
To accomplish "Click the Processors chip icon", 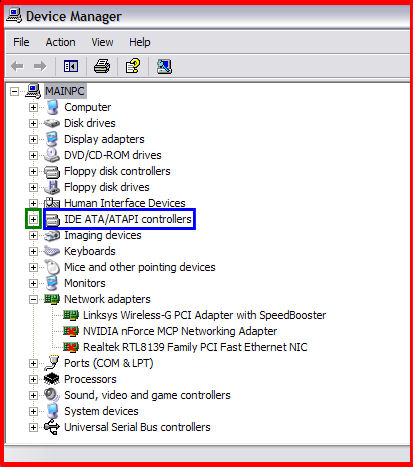I will (52, 379).
